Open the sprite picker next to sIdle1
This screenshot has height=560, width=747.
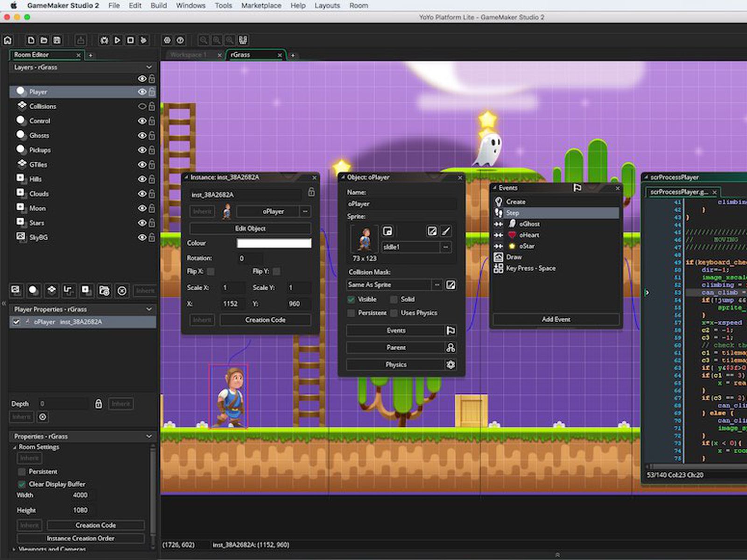[x=446, y=247]
